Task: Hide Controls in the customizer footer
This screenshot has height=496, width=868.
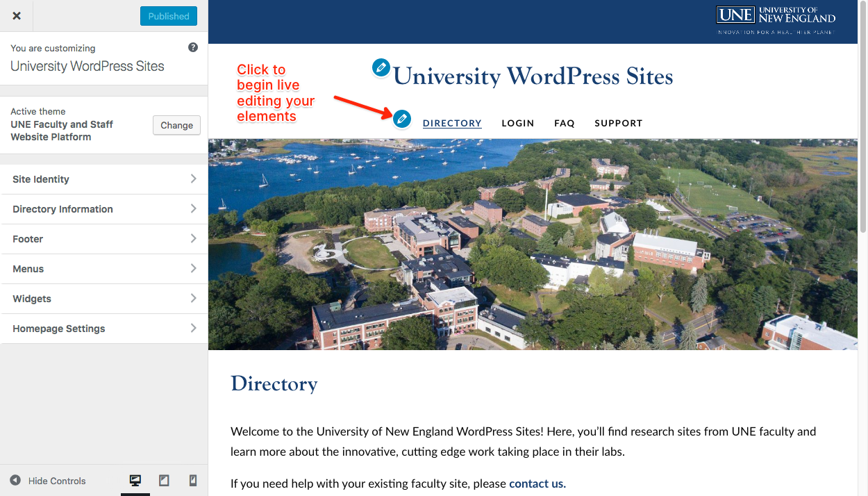Action: click(48, 480)
